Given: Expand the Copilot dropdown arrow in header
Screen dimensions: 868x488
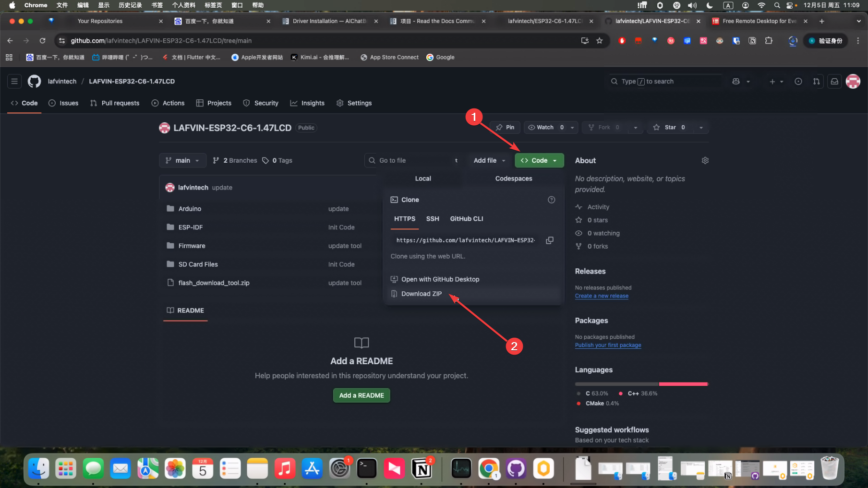Looking at the screenshot, I should [748, 82].
